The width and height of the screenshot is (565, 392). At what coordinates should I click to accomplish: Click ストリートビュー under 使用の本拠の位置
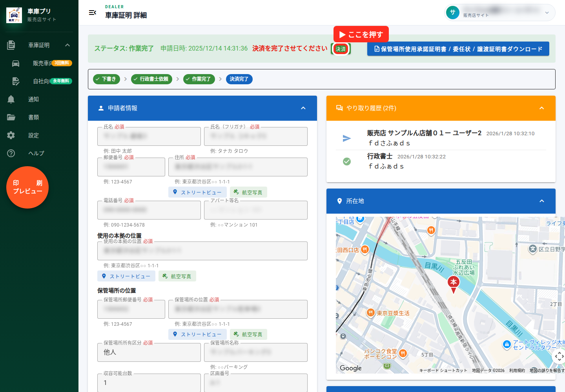click(126, 276)
